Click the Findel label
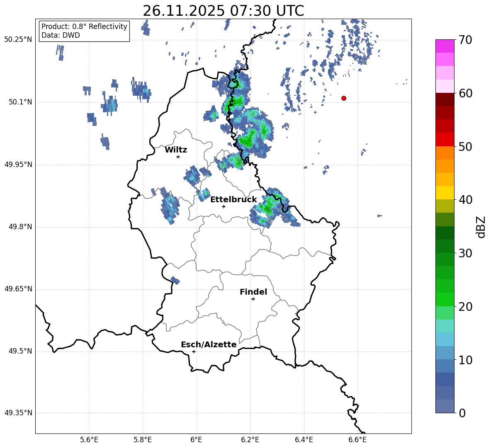The width and height of the screenshot is (491, 448). click(x=253, y=292)
